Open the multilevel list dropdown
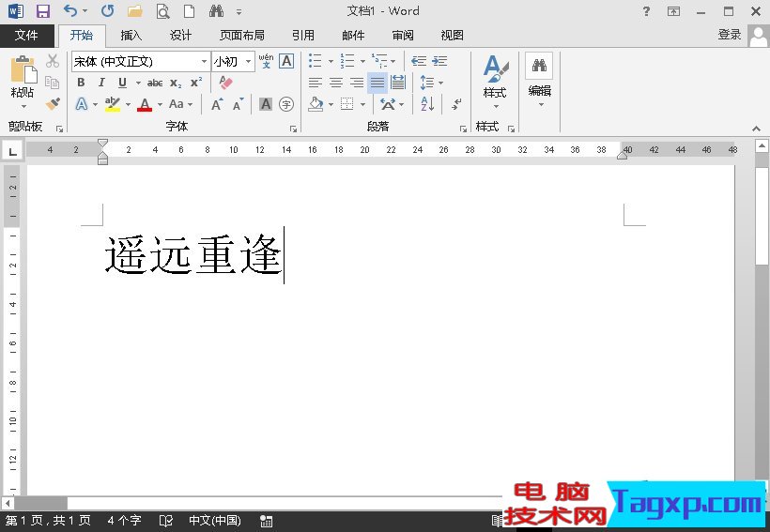Screen dimensions: 770x532 click(393, 61)
